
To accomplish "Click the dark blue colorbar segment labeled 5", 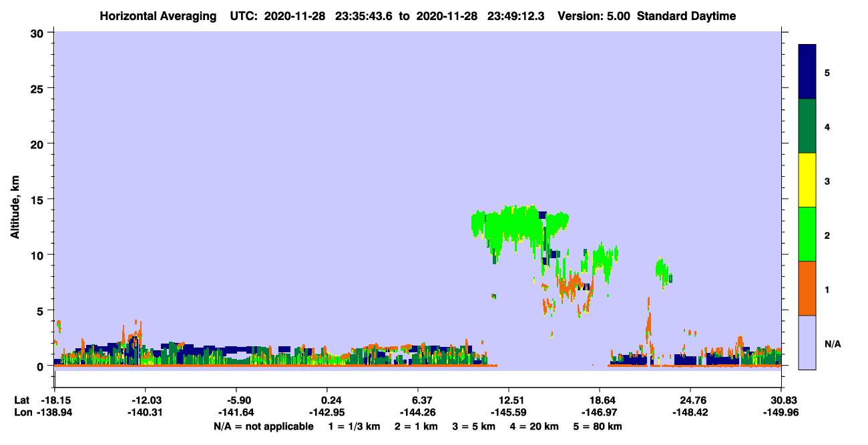I will point(807,72).
